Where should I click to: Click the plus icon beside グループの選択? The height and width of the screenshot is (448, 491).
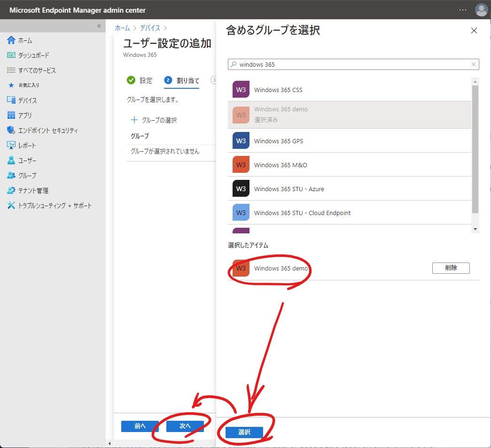(134, 120)
